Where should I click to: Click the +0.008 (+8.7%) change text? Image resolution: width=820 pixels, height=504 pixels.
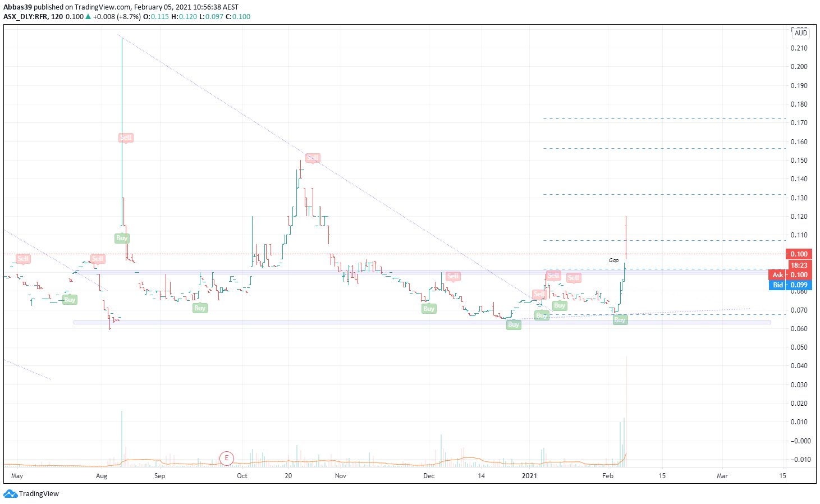tap(117, 17)
